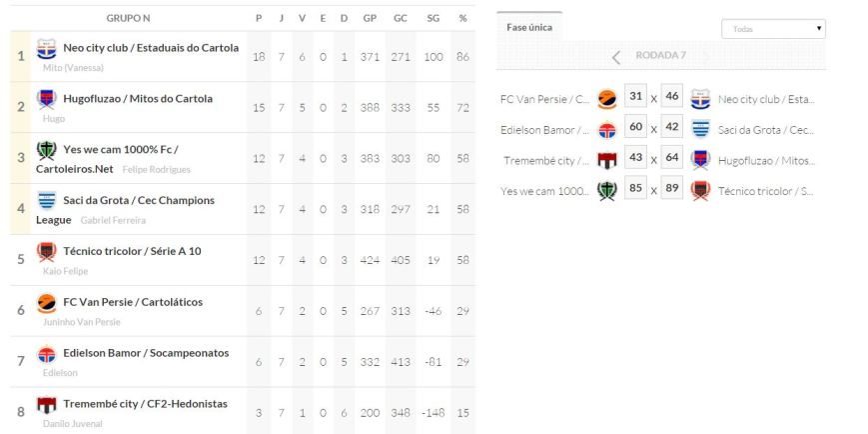Click Tremembé city crest in standings
The height and width of the screenshot is (434, 868).
pyautogui.click(x=47, y=404)
